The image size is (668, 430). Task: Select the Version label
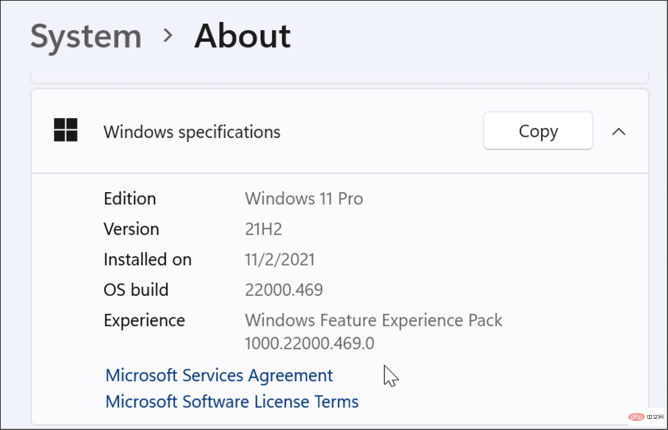coord(131,229)
